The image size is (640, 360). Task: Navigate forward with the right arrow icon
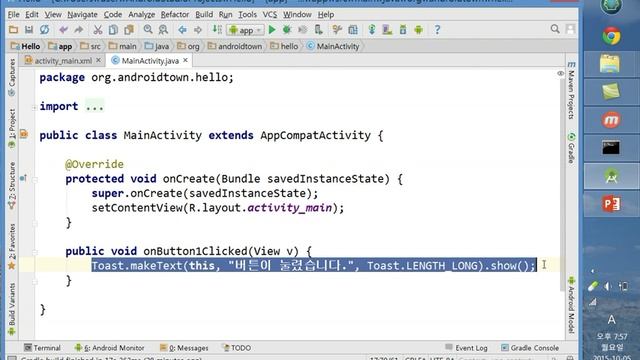click(198, 30)
